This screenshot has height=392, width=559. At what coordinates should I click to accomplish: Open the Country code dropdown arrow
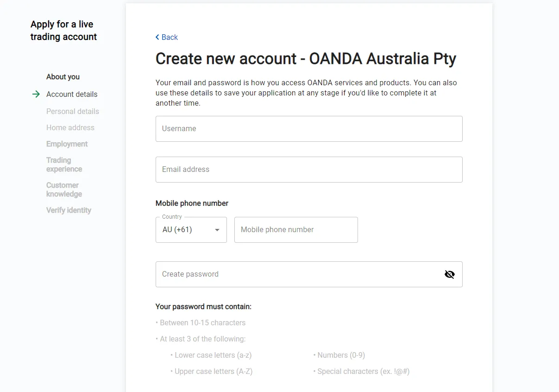217,230
